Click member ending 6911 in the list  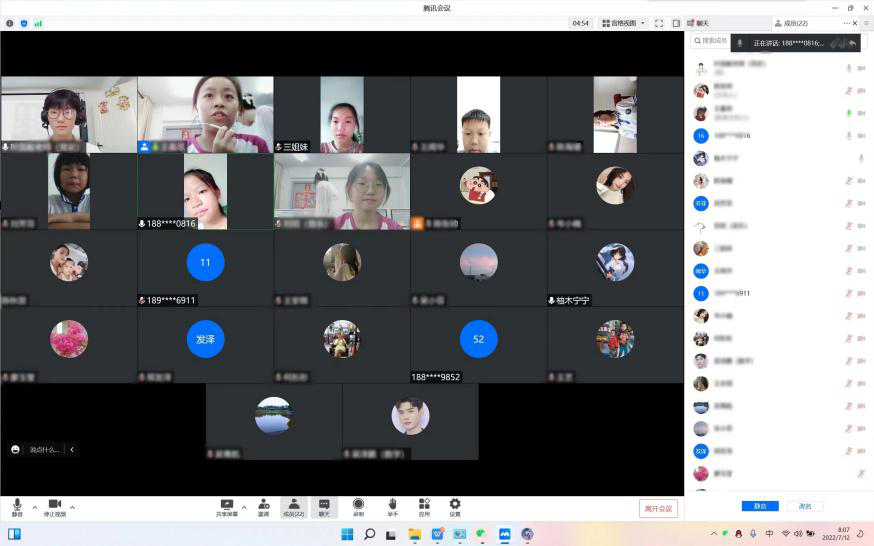(x=779, y=293)
